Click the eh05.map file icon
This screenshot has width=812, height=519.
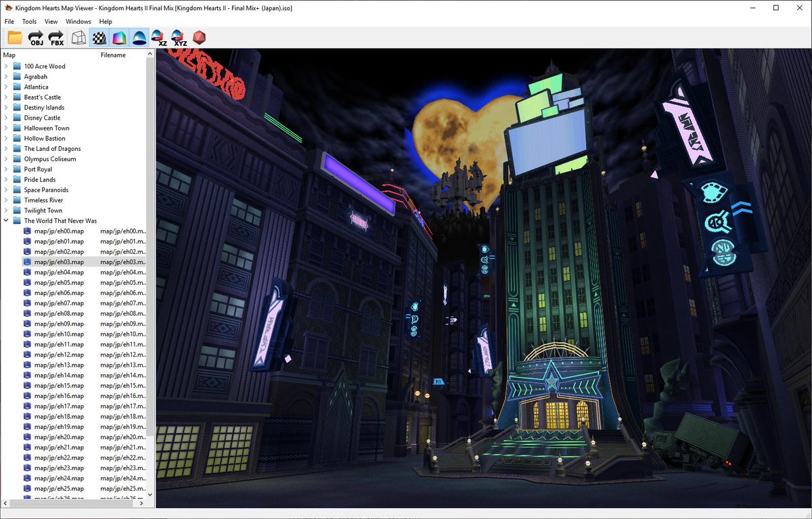point(27,282)
